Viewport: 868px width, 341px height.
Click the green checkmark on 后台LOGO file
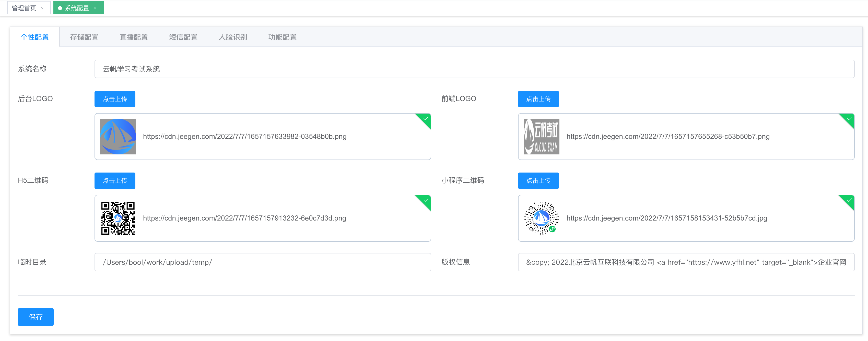pos(426,118)
